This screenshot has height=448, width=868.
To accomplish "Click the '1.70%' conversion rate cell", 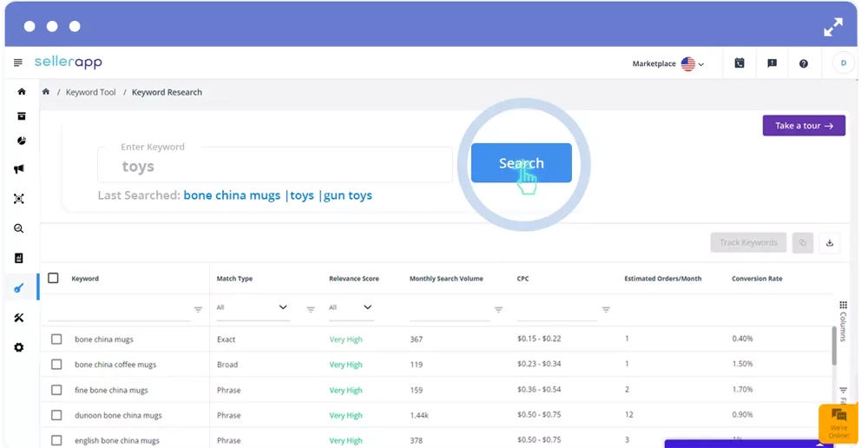I will (x=742, y=389).
